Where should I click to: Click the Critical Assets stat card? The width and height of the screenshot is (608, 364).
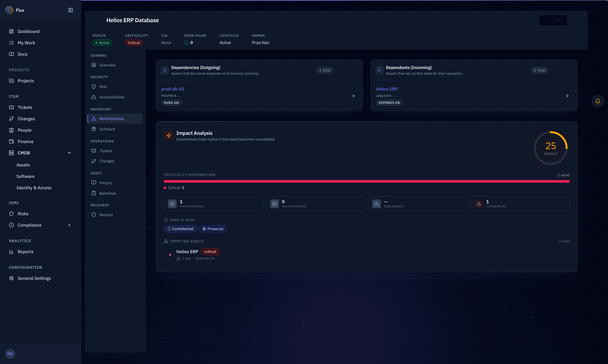(520, 204)
